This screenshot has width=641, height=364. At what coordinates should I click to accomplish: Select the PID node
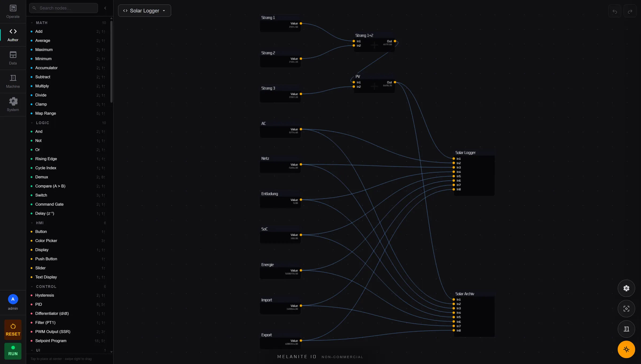(68, 304)
